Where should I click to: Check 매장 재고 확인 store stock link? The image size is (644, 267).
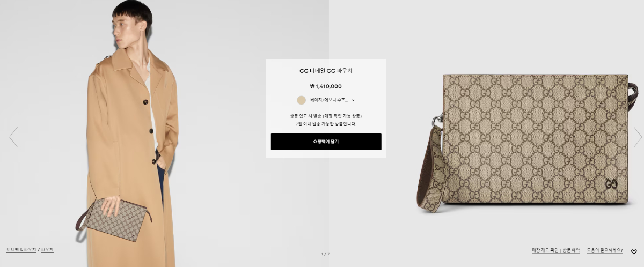545,250
